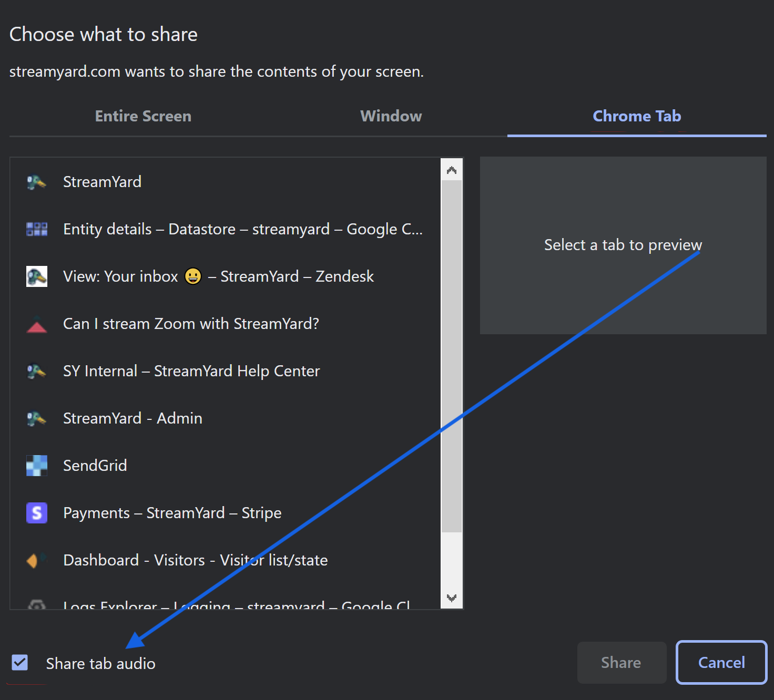Image resolution: width=774 pixels, height=700 pixels.
Task: Click the Zendesk inbox tab favicon
Action: [36, 276]
